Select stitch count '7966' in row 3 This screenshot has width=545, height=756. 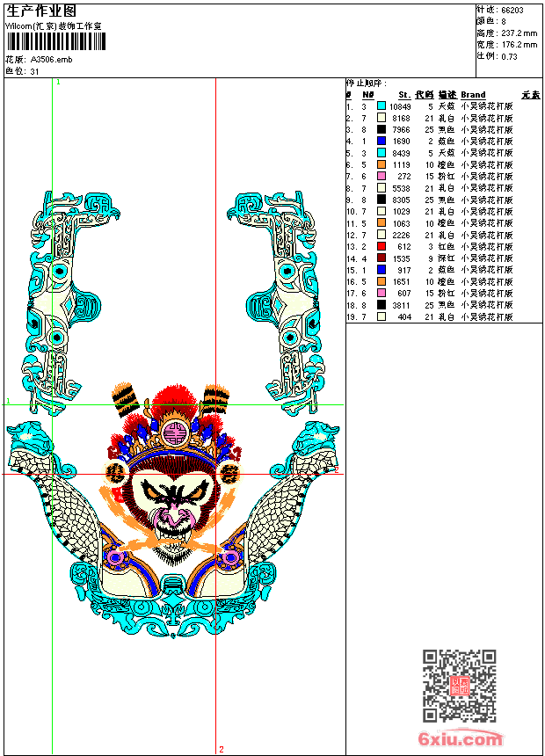click(x=401, y=130)
